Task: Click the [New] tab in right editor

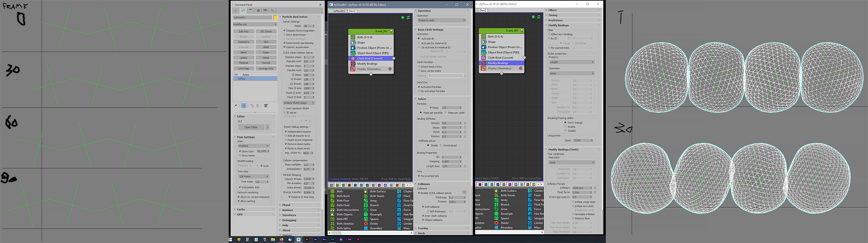Action: 483,10
